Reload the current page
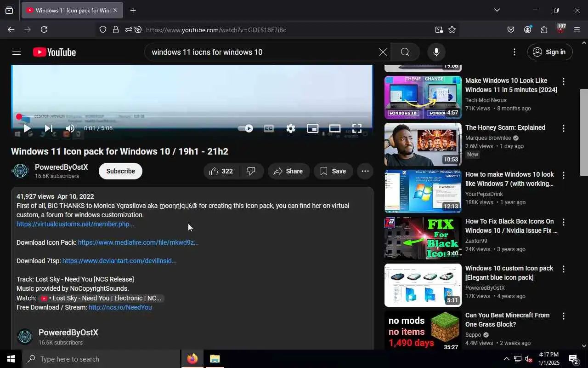Screen dimensions: 588x368 (44, 29)
